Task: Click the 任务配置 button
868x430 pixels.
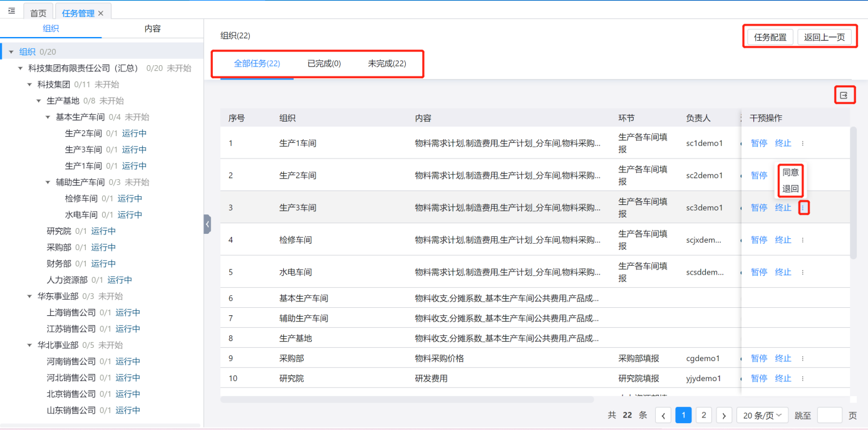Action: [x=770, y=37]
